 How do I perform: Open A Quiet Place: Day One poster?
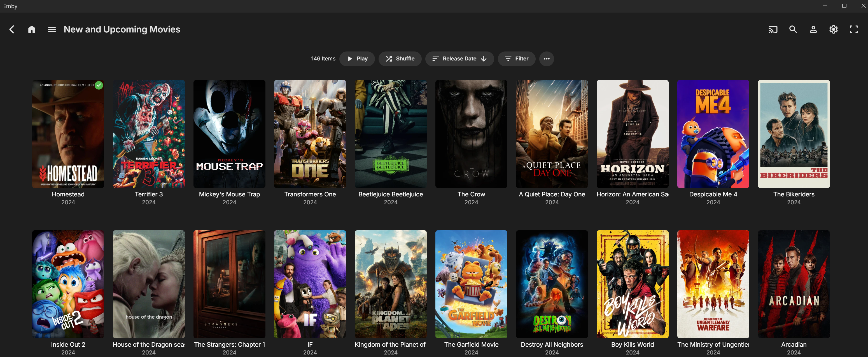(552, 134)
